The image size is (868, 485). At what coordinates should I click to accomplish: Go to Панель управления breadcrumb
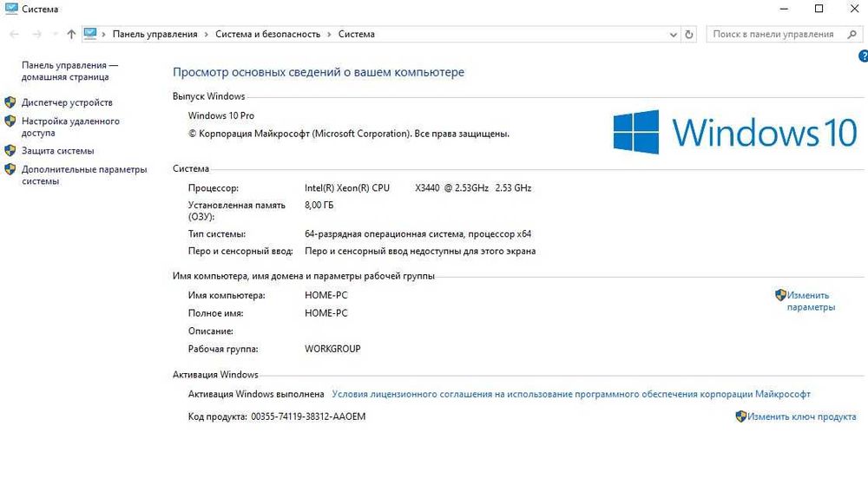pyautogui.click(x=155, y=35)
